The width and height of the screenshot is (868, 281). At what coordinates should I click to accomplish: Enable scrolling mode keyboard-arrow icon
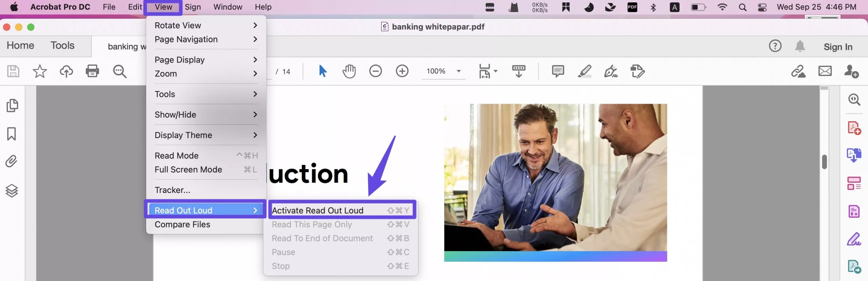click(519, 71)
